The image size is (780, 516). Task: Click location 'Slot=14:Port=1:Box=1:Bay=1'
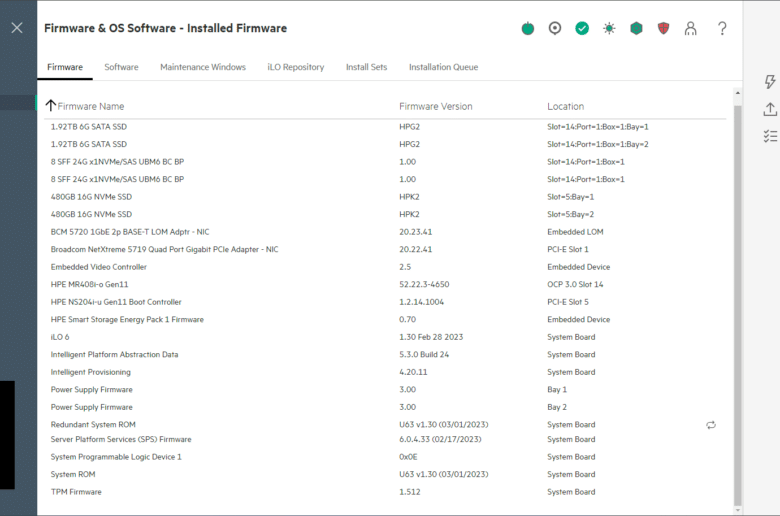(x=597, y=127)
